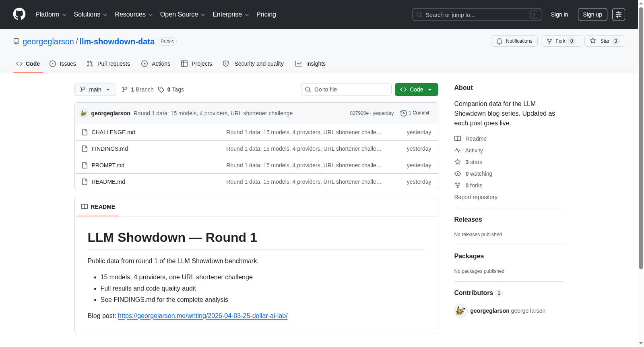The height and width of the screenshot is (347, 644).
Task: Select the README tab in file viewer
Action: [98, 207]
